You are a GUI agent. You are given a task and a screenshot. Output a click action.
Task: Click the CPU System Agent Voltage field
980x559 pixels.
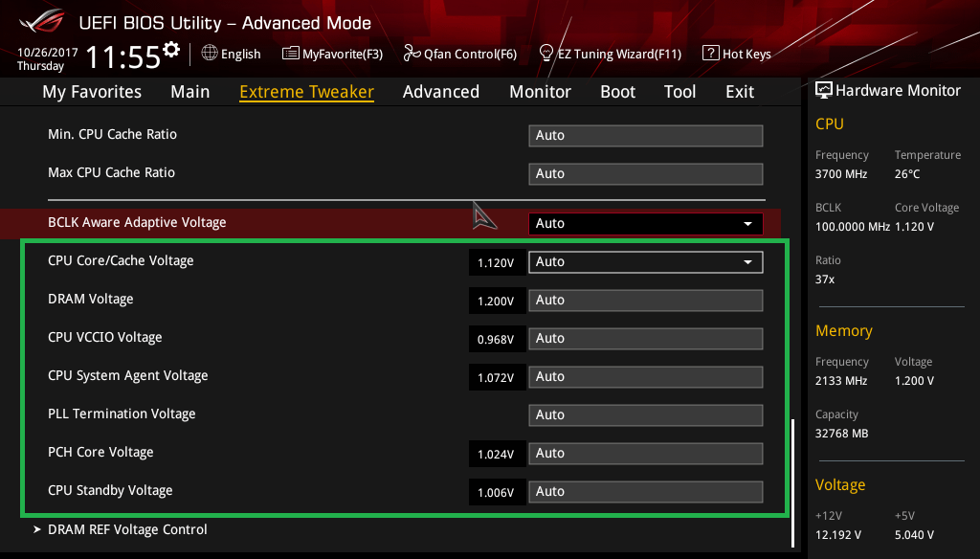point(646,377)
